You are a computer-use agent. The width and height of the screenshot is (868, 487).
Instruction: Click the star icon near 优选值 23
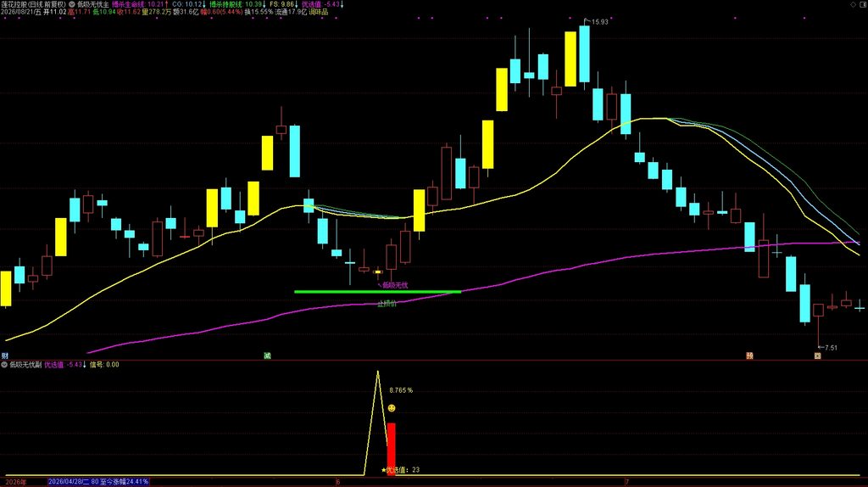click(x=384, y=470)
